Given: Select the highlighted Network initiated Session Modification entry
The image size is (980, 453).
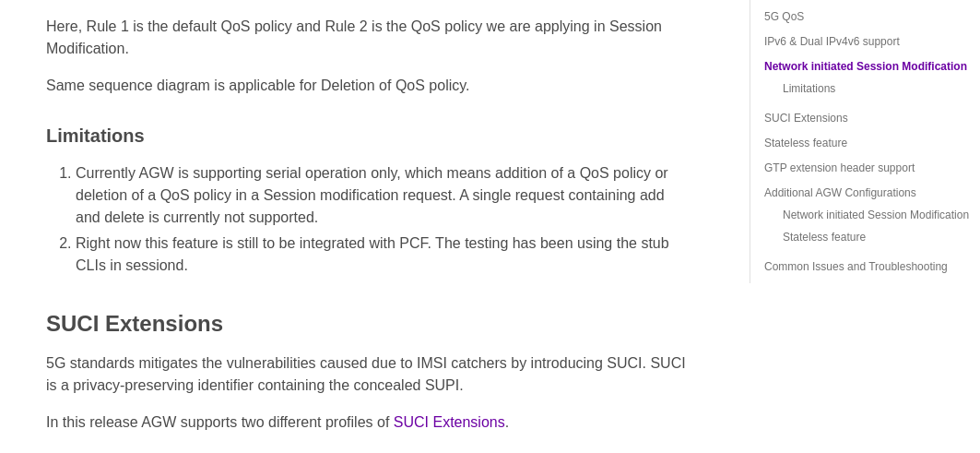Looking at the screenshot, I should [865, 66].
